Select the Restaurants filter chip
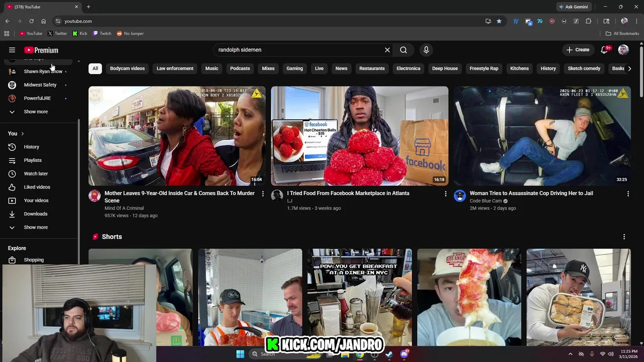Screen dimensions: 644x362 [372, 68]
